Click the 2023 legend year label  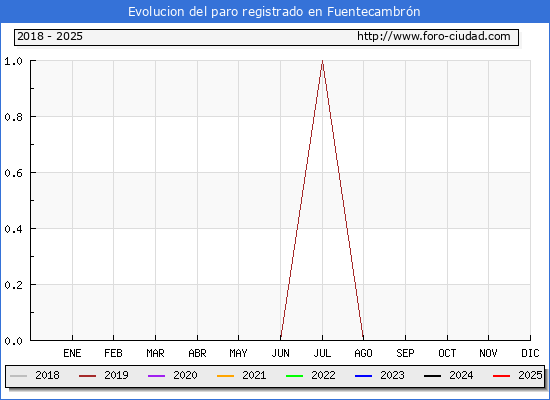coord(393,375)
